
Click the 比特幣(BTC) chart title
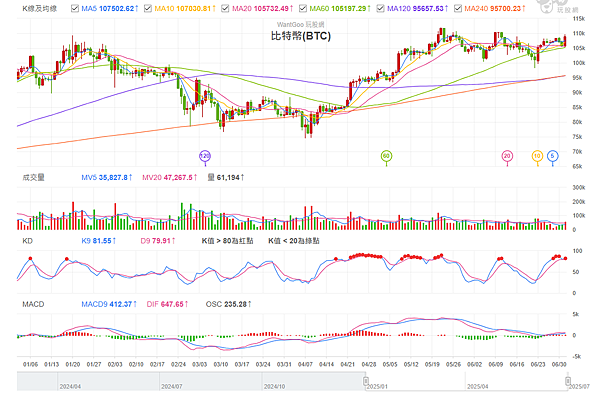click(301, 36)
